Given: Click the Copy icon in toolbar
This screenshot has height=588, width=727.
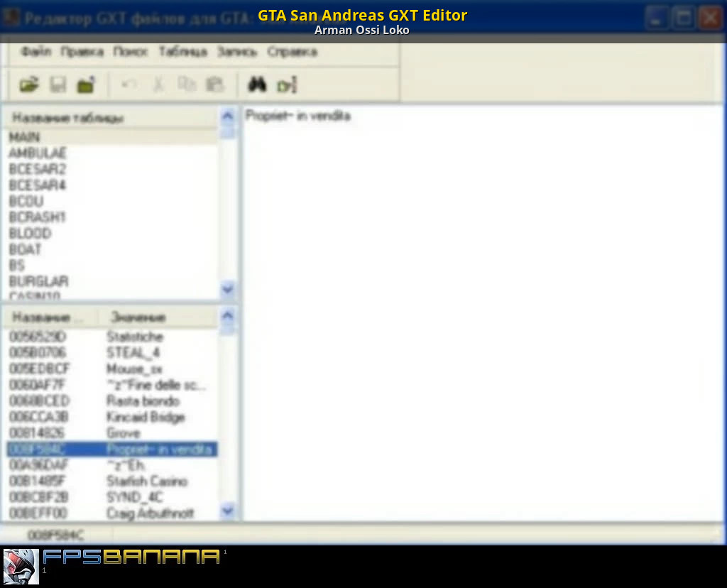Looking at the screenshot, I should click(x=186, y=85).
